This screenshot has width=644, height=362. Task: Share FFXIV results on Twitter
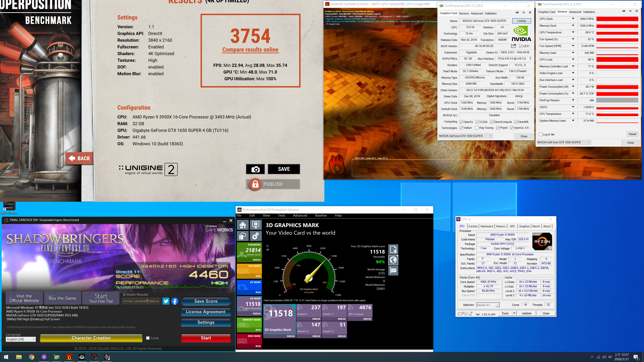[166, 301]
